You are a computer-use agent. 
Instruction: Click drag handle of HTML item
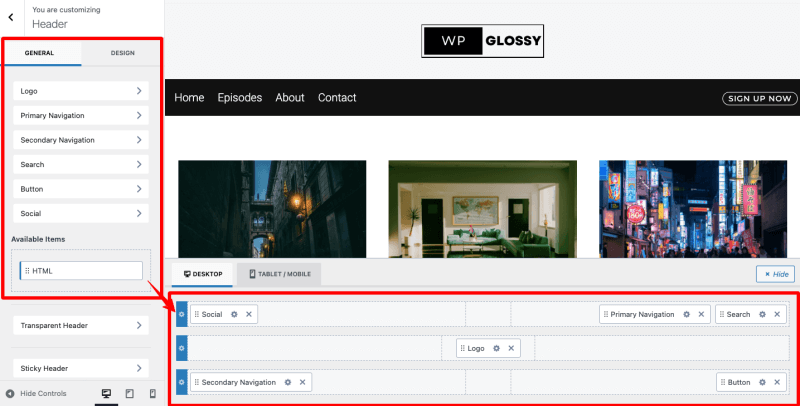click(x=27, y=271)
